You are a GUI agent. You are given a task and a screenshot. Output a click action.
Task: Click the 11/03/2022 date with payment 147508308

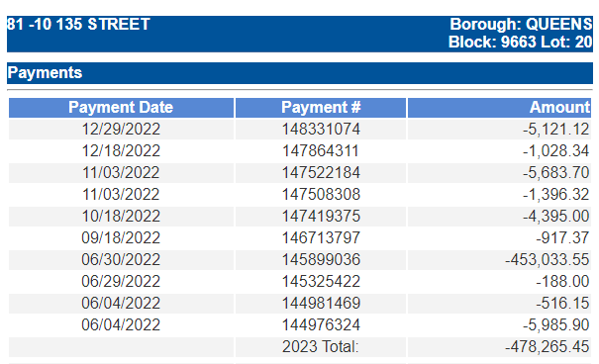coord(121,194)
